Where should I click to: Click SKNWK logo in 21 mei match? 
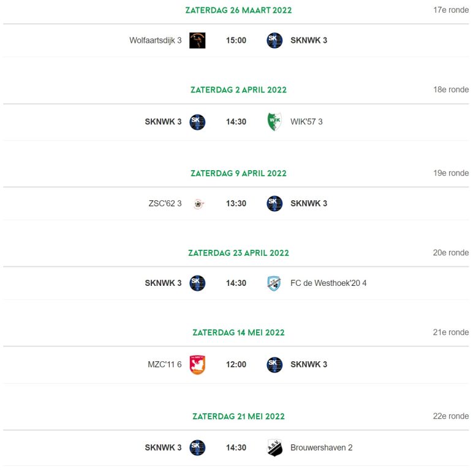click(x=197, y=448)
